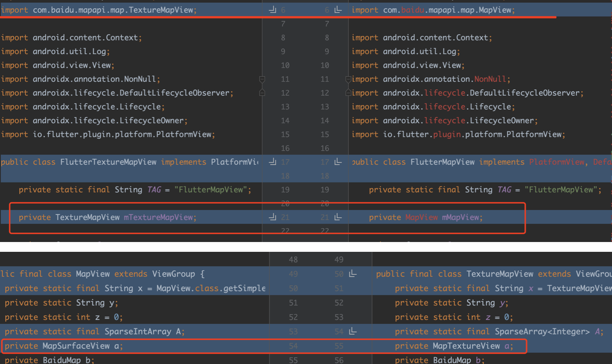Apply right-side change arrow at line 21
The image size is (612, 364).
click(x=338, y=217)
